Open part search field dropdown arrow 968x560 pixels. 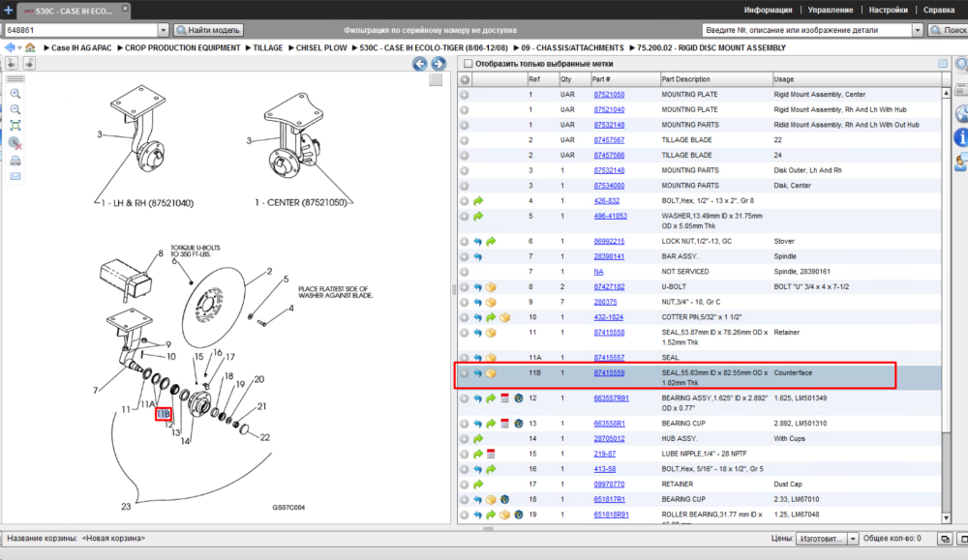click(918, 30)
